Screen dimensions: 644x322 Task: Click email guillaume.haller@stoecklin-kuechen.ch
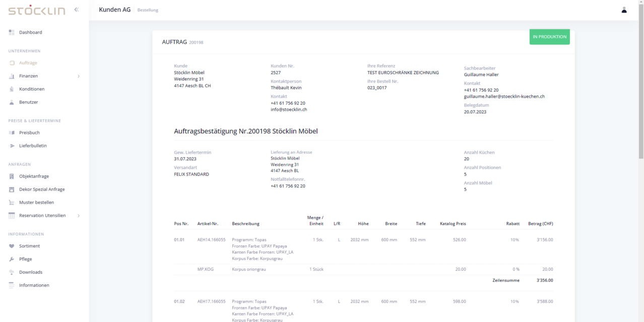(x=504, y=96)
